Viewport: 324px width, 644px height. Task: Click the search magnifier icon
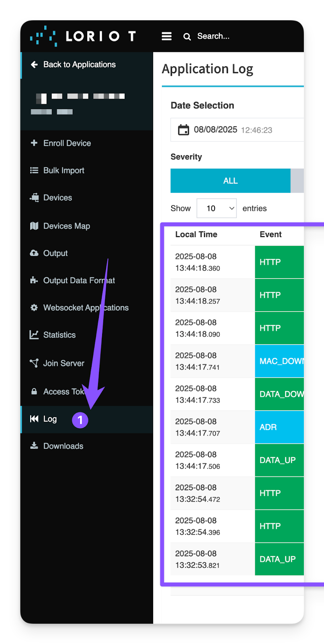(187, 37)
